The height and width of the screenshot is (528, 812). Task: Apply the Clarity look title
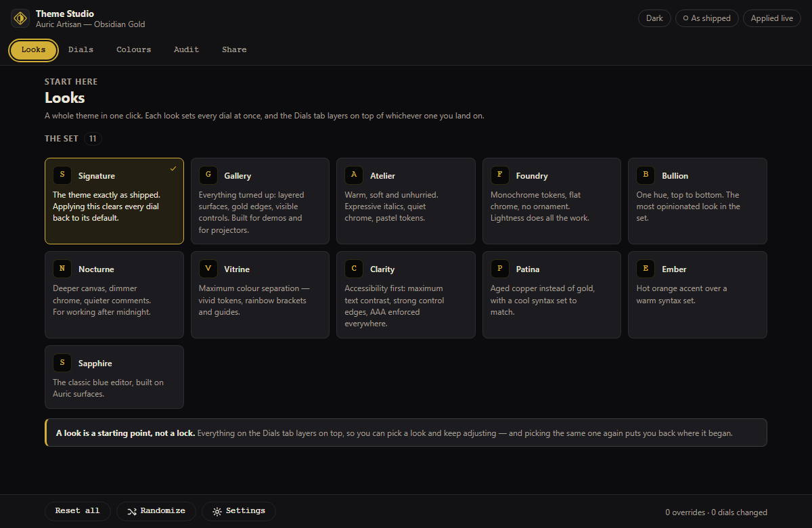[382, 269]
